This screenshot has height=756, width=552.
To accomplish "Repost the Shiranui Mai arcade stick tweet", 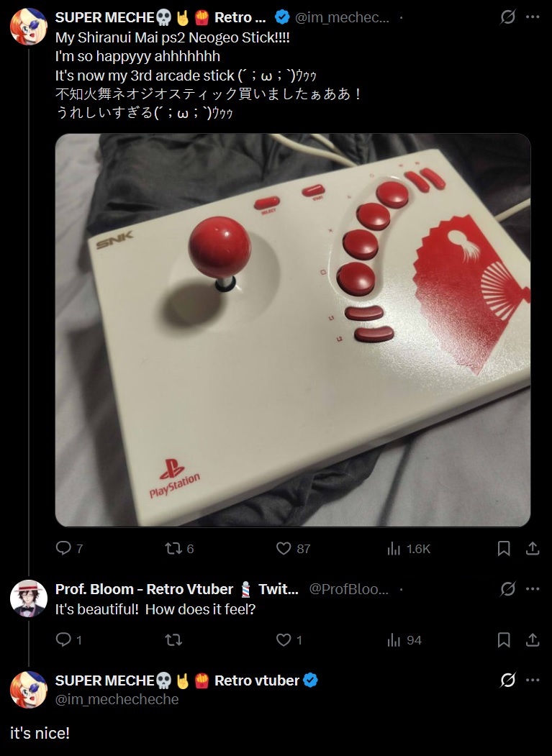I will [179, 548].
